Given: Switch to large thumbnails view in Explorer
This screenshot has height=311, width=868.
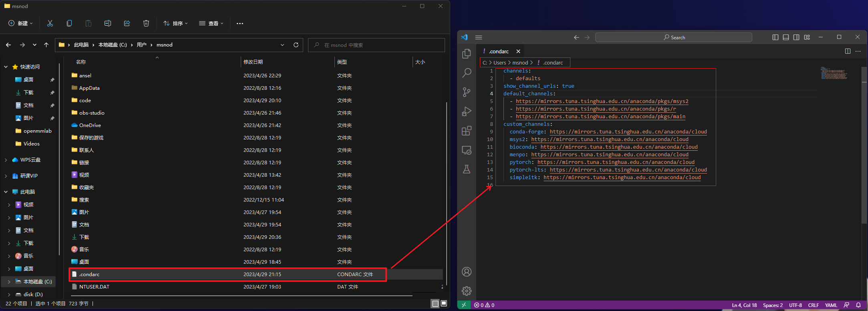Looking at the screenshot, I should coord(444,303).
